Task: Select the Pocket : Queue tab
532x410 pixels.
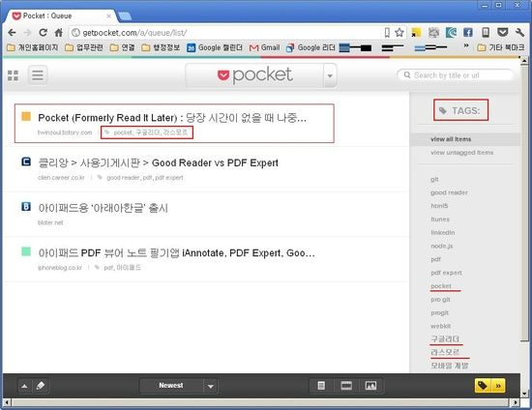Action: pos(61,15)
